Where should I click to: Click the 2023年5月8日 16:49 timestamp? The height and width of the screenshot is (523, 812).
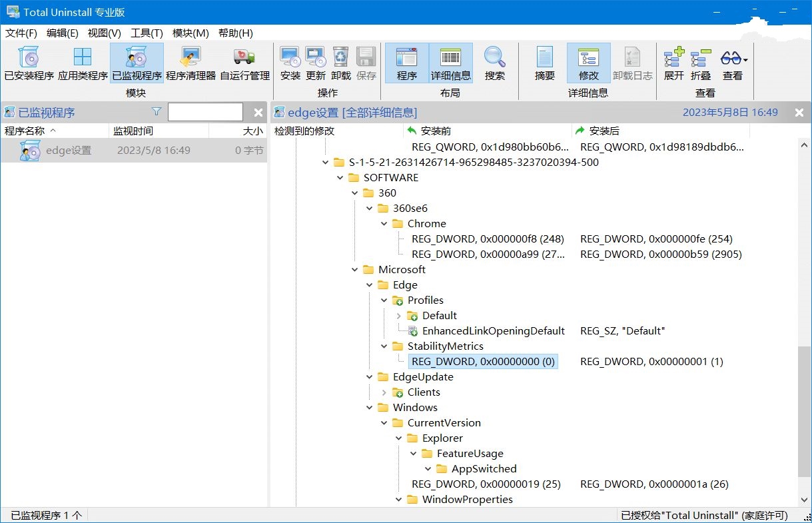[x=730, y=113]
